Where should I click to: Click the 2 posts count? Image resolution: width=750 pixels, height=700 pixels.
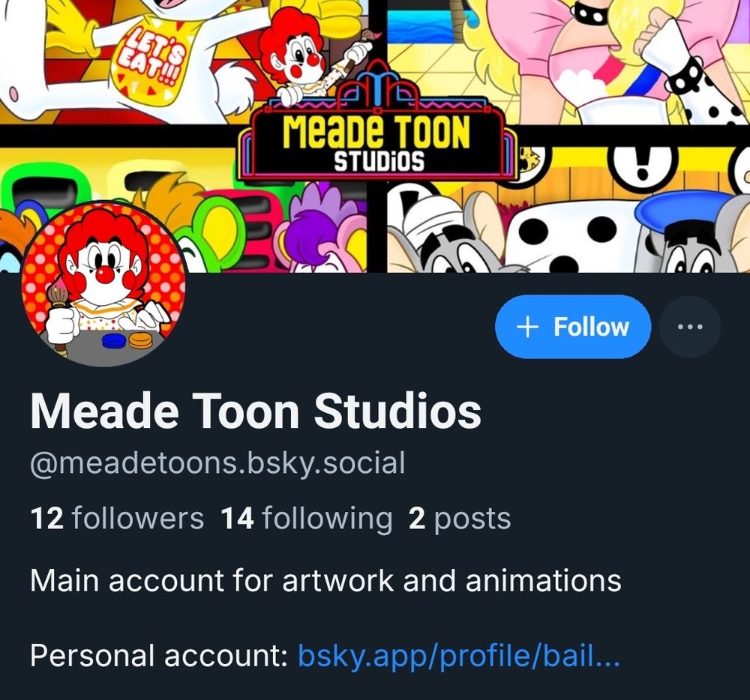460,519
